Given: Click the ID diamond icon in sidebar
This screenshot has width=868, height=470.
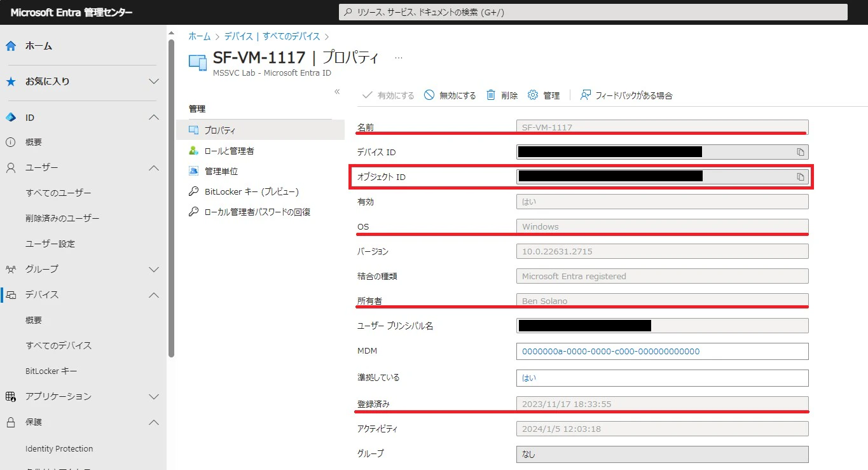Looking at the screenshot, I should pyautogui.click(x=11, y=118).
